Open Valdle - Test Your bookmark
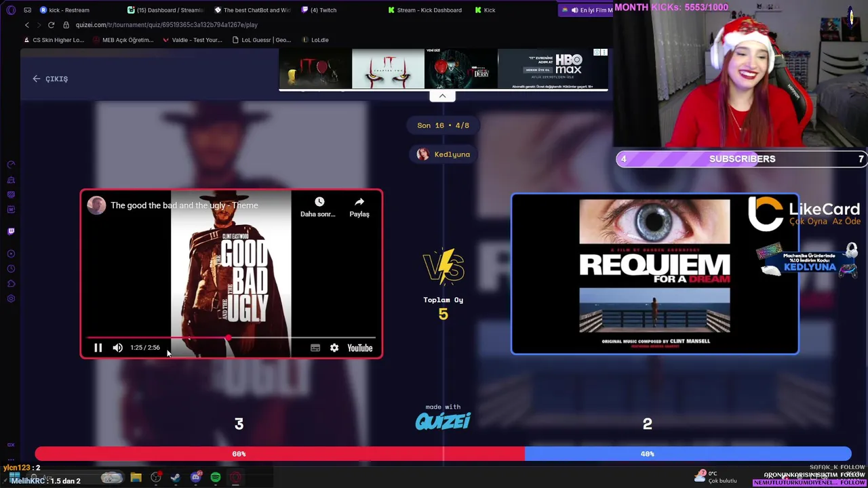Screen dimensions: 868x488 [x=193, y=40]
